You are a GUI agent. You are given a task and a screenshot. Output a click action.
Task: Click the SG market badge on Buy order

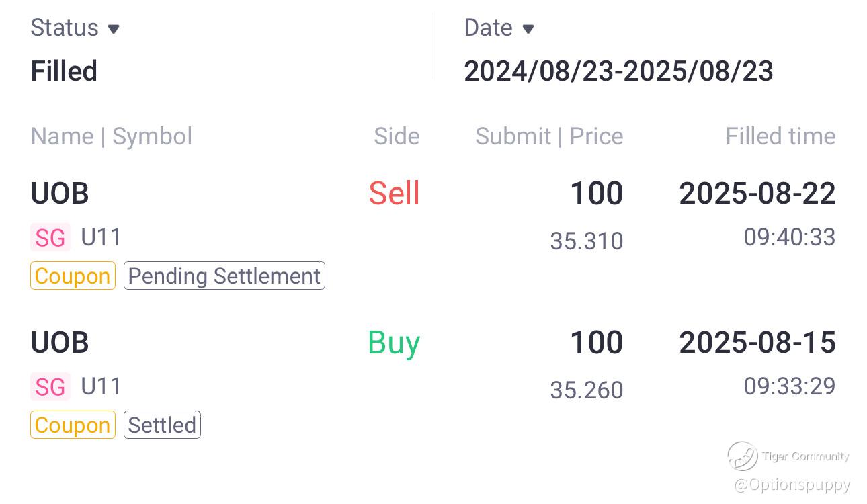50,387
